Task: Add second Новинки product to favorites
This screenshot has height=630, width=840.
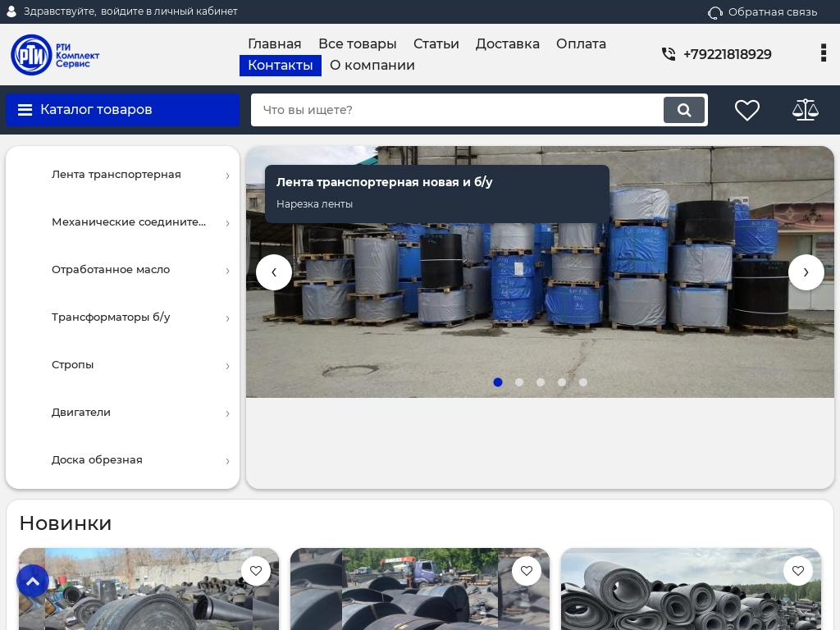Action: 527,571
